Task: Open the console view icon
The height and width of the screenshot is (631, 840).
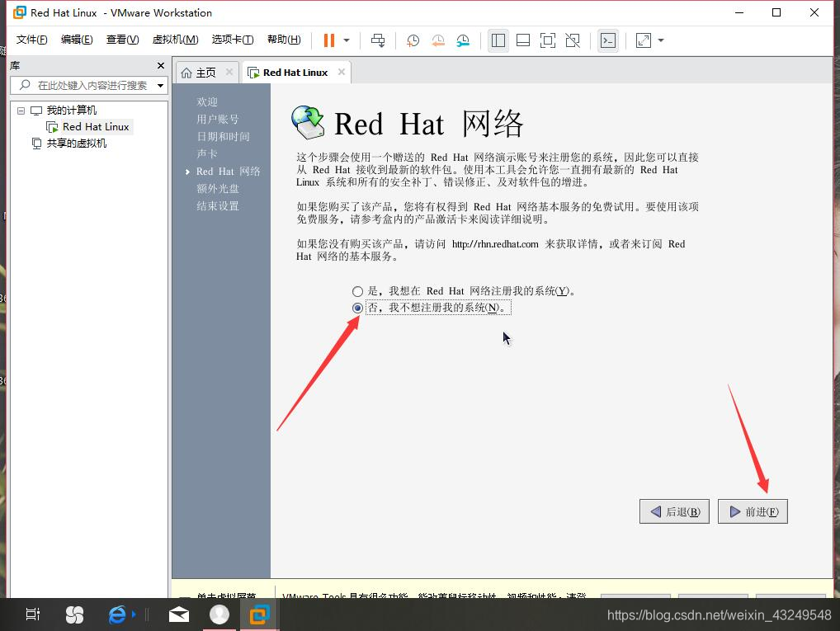Action: 608,40
